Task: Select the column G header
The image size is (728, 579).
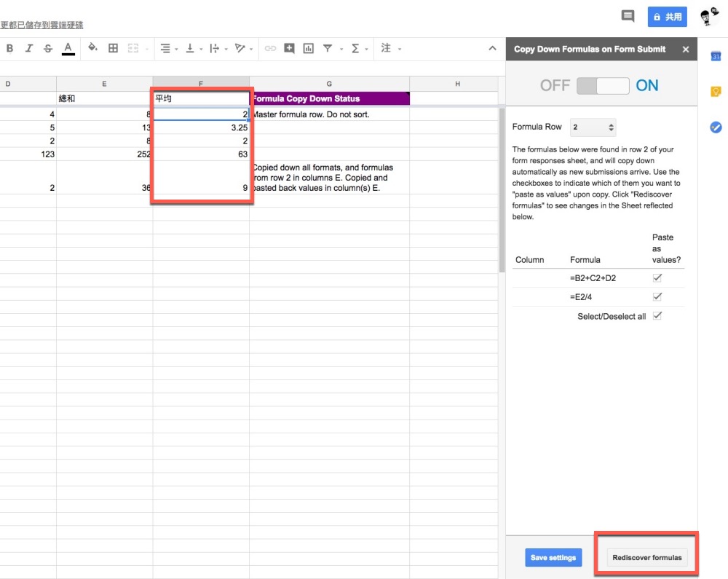Action: (x=329, y=84)
